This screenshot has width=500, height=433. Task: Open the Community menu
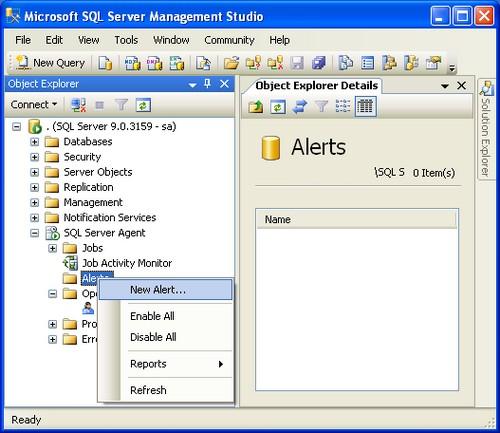point(229,40)
